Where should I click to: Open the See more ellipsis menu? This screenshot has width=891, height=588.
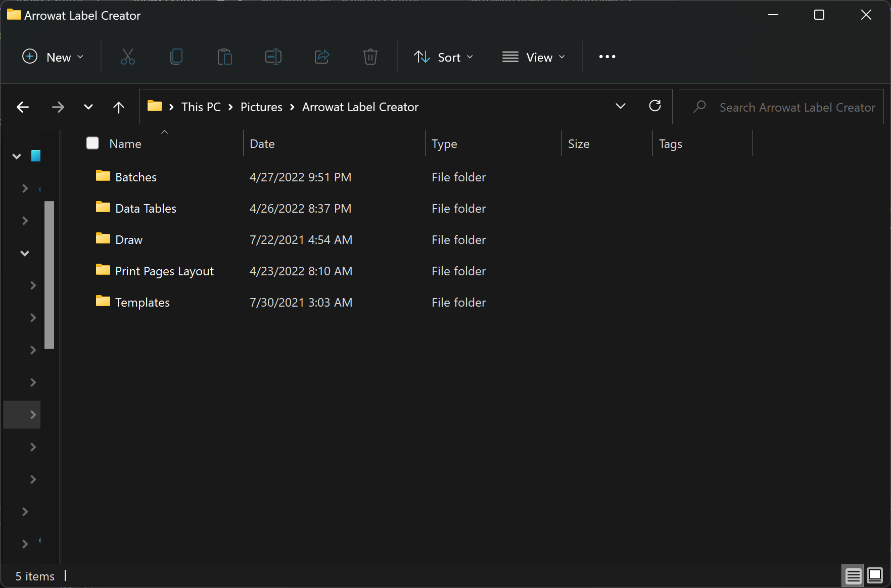tap(607, 57)
